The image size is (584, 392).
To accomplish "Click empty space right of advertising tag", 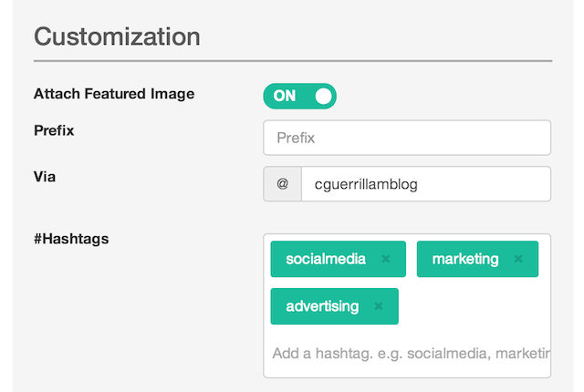I will click(474, 306).
